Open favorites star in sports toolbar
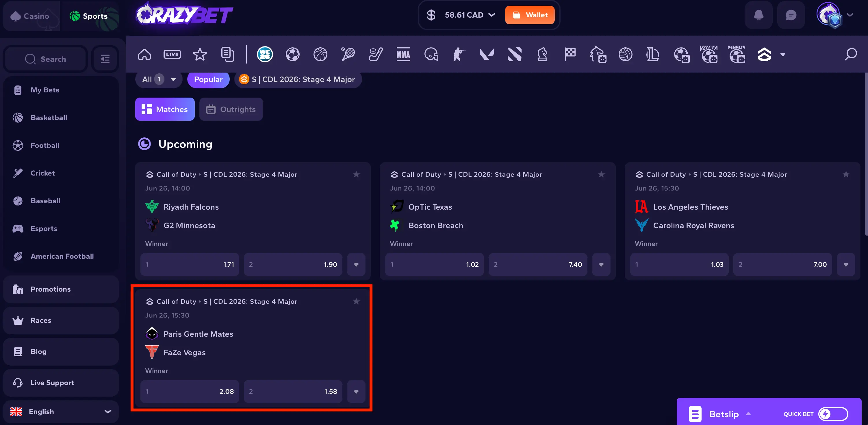The width and height of the screenshot is (868, 425). 200,54
